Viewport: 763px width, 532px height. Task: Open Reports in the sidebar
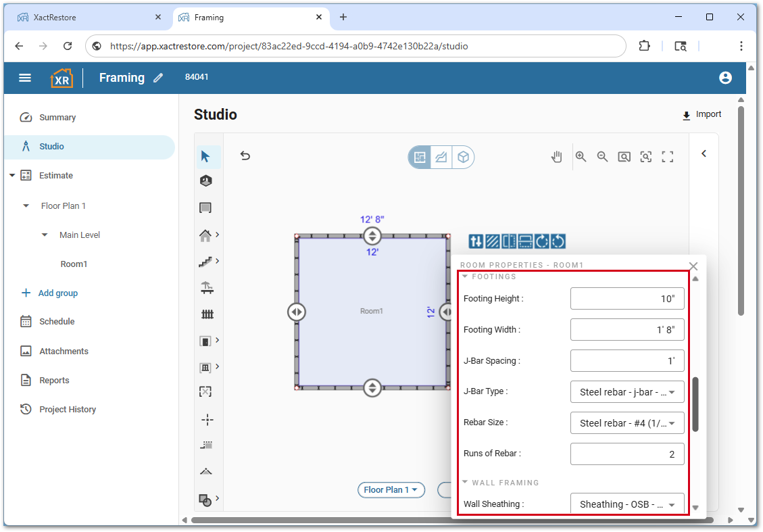coord(54,381)
